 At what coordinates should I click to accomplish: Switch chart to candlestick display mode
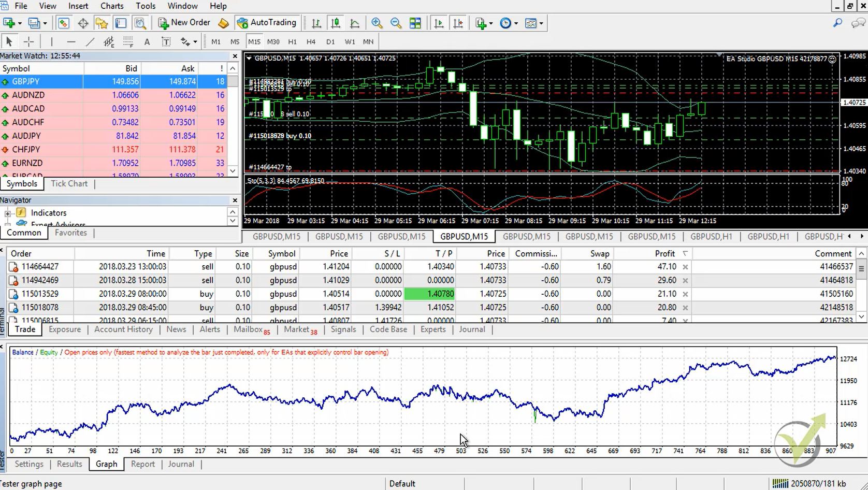click(336, 23)
